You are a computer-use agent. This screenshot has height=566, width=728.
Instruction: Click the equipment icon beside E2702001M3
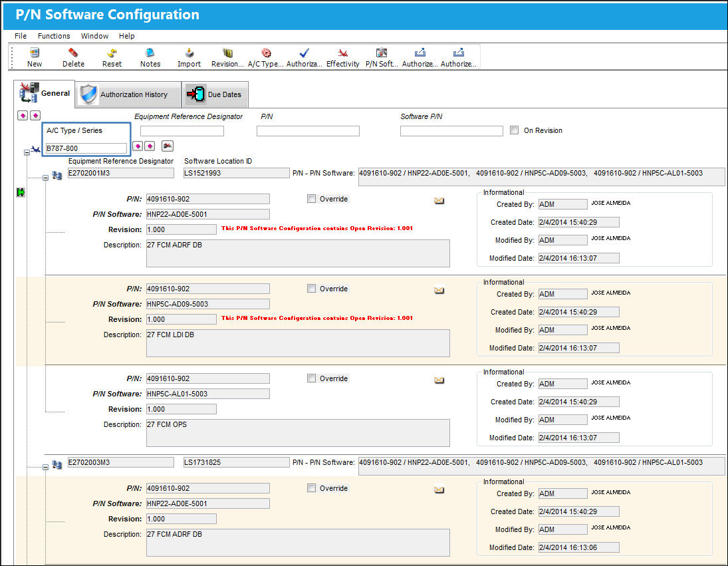[57, 176]
